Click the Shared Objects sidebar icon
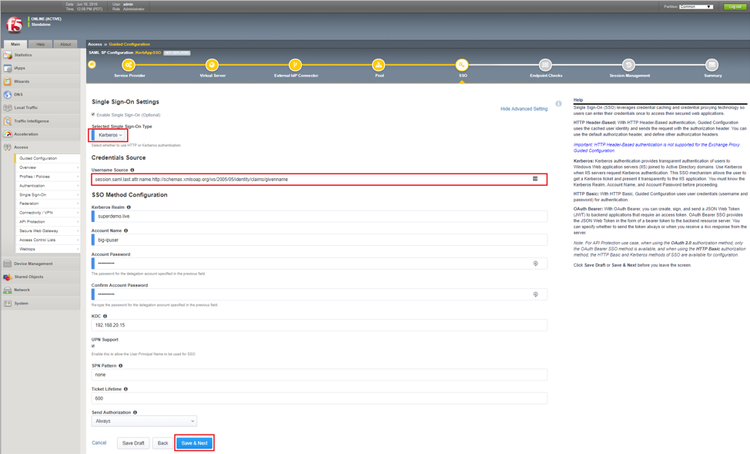Screen dimensions: 750x454 [x=8, y=277]
